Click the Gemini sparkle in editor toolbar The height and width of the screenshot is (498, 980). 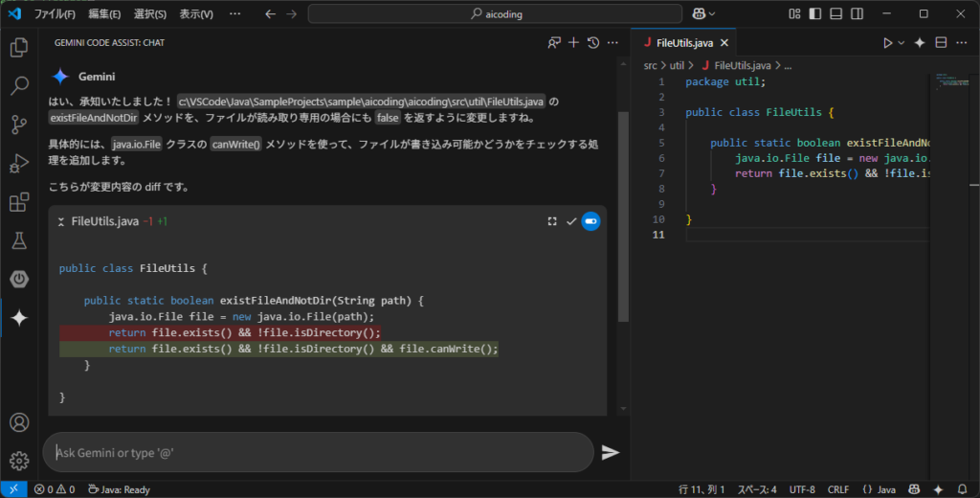click(920, 43)
